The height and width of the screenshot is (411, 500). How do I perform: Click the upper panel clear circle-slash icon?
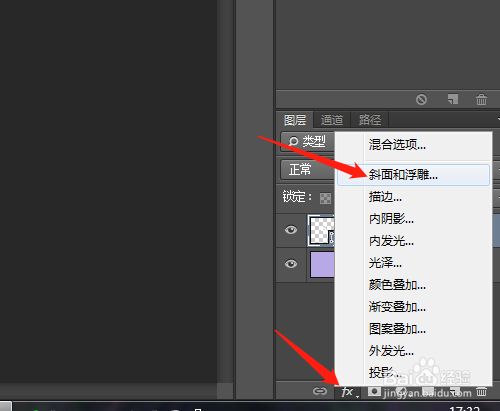(x=421, y=99)
